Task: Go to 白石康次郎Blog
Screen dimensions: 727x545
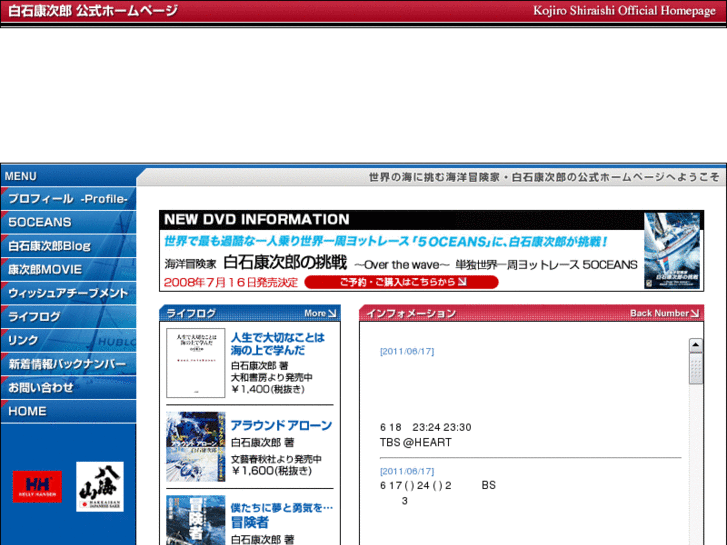Action: pyautogui.click(x=68, y=246)
